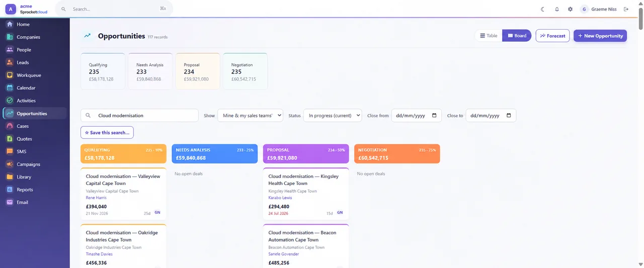Screen dimensions: 644x268
Task: Click 'Save this search...' button
Action: (x=107, y=133)
